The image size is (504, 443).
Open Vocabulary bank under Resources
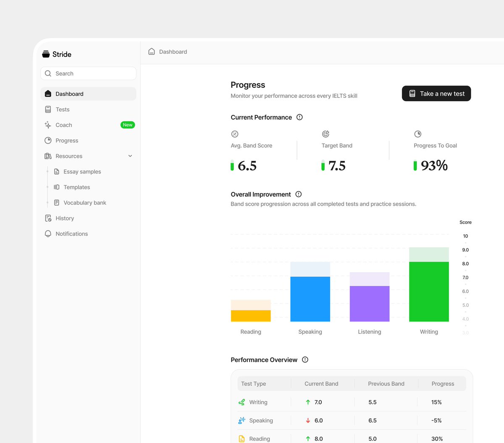point(85,202)
